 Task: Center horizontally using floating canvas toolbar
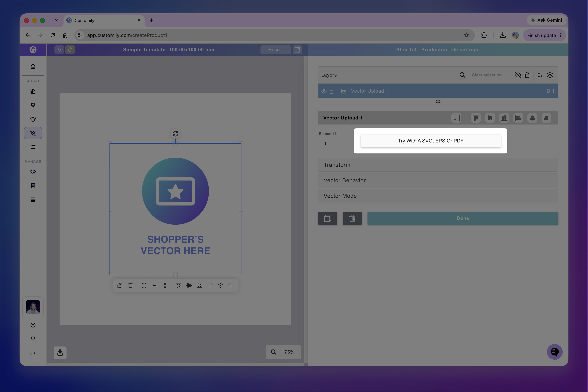(x=220, y=285)
